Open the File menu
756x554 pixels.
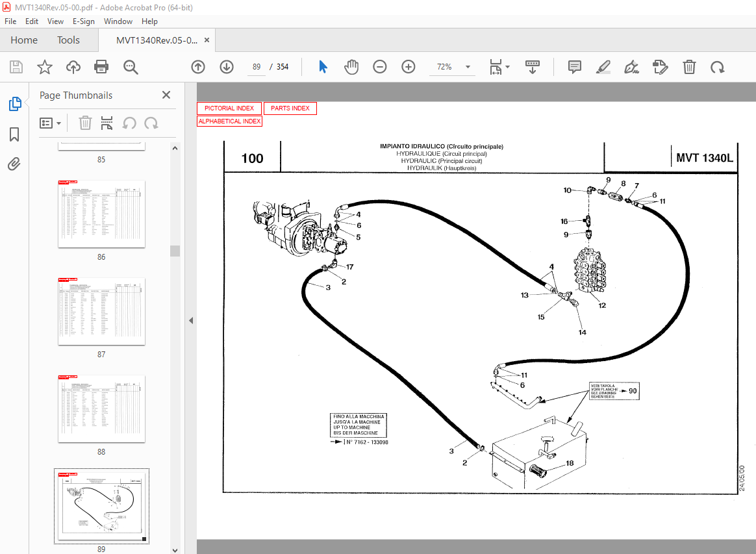(10, 21)
